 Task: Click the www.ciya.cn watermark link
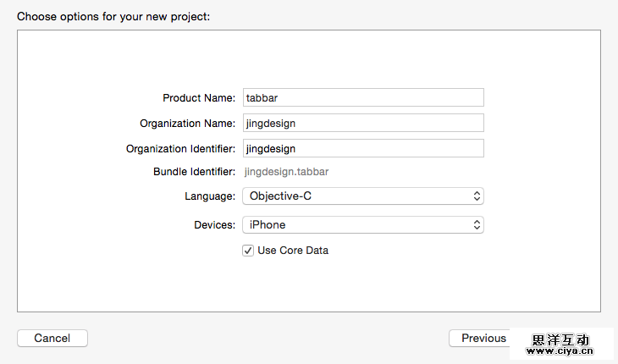click(x=560, y=350)
